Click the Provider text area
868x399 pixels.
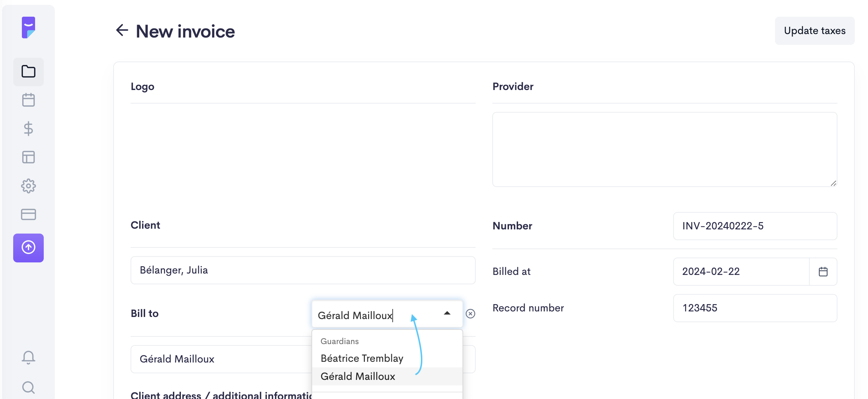(664, 149)
